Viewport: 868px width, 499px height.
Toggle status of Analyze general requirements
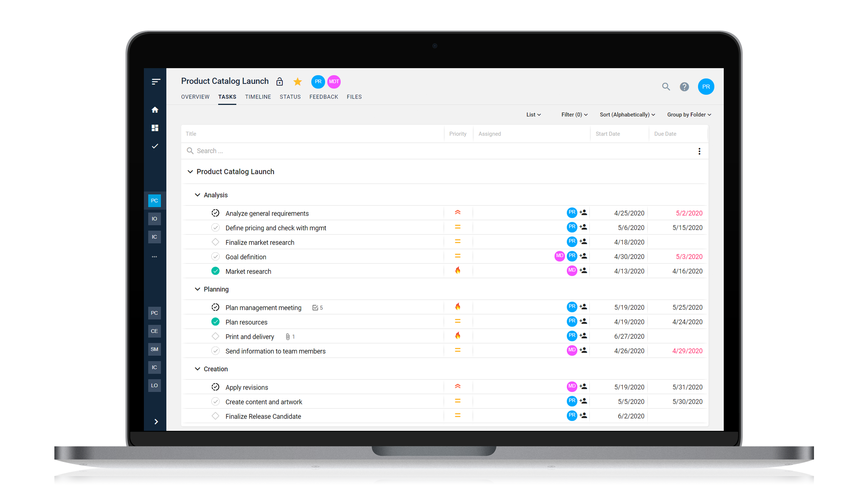(x=215, y=213)
